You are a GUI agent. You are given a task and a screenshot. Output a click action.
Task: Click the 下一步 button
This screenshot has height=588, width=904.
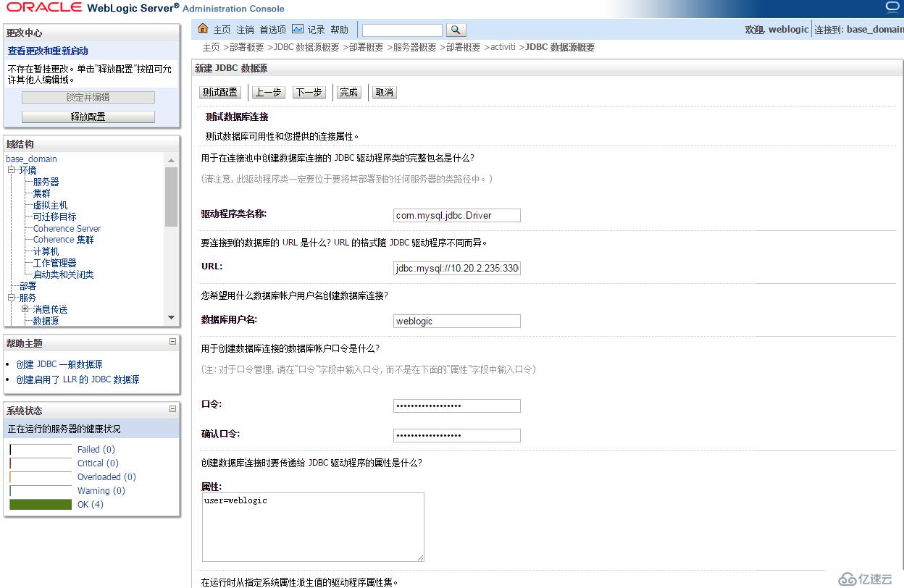point(309,93)
